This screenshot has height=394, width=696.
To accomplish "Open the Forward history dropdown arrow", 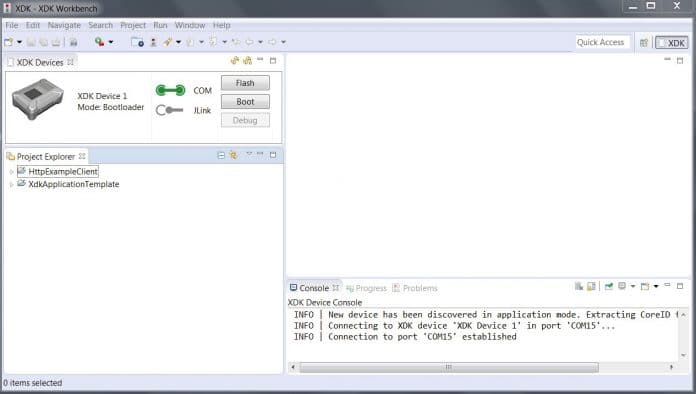I will pyautogui.click(x=283, y=42).
